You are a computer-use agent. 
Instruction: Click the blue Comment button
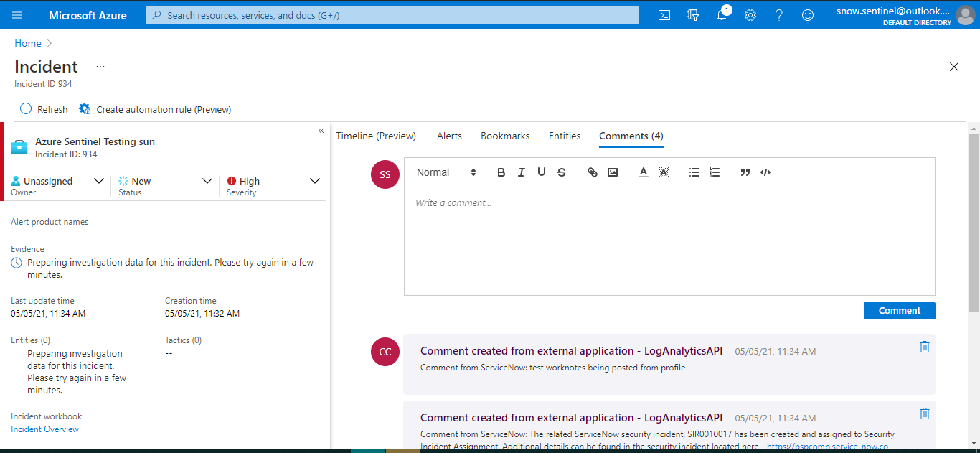pyautogui.click(x=900, y=311)
